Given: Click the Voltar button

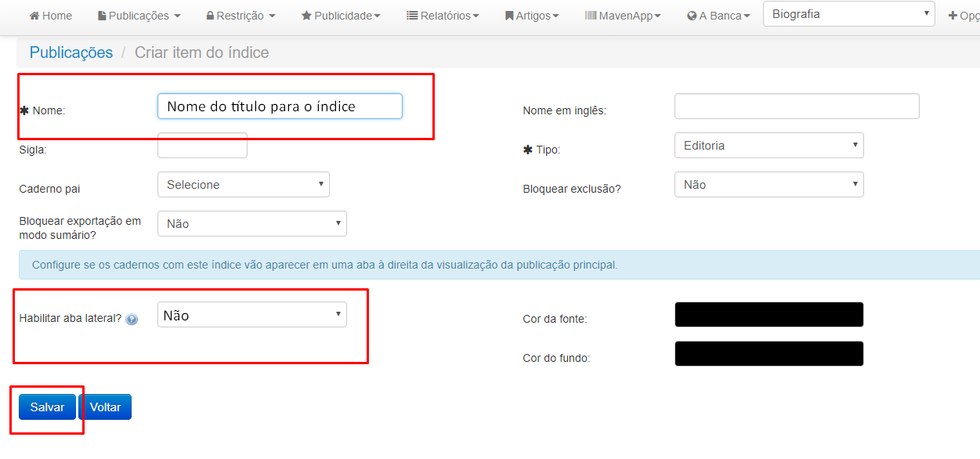Looking at the screenshot, I should 105,407.
